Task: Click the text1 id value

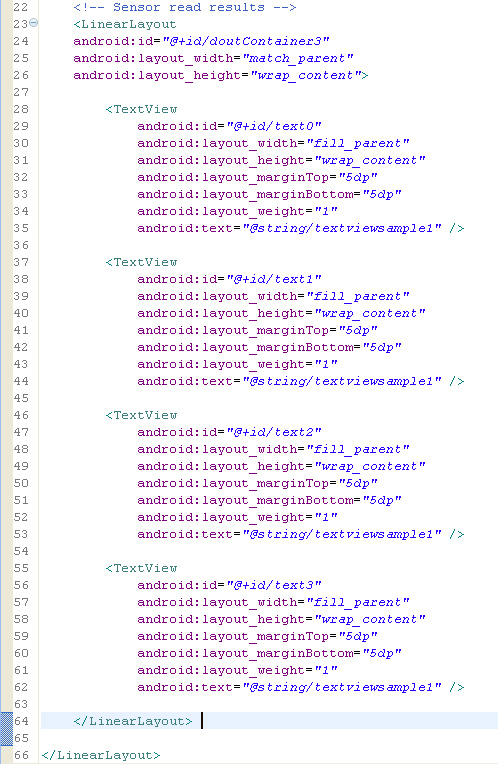Action: click(274, 279)
